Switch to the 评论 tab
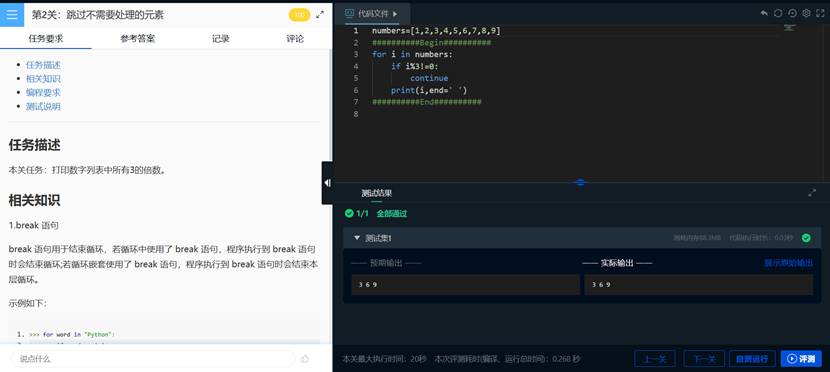830x372 pixels. 295,38
